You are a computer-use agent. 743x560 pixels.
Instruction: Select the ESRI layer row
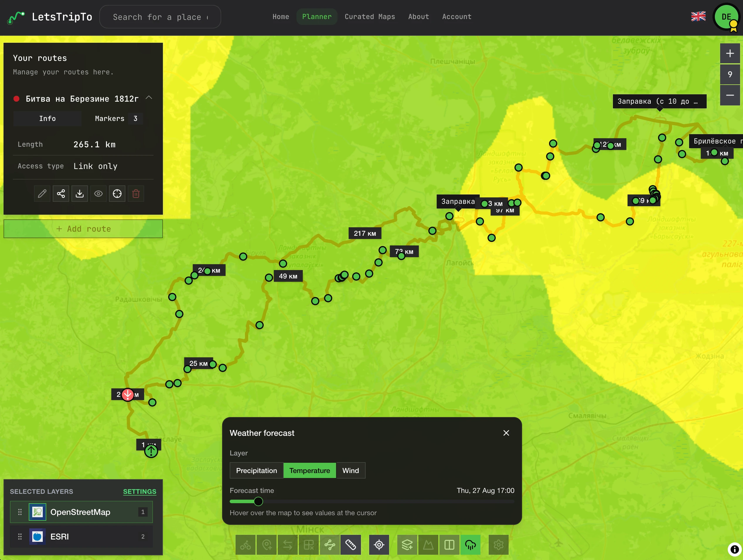(82, 537)
